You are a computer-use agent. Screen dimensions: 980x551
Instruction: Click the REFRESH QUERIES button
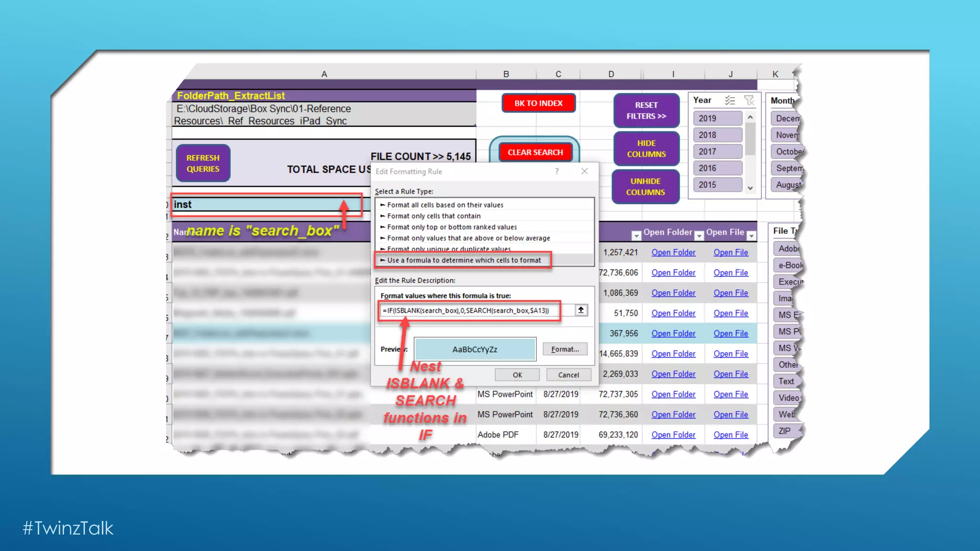coord(203,163)
